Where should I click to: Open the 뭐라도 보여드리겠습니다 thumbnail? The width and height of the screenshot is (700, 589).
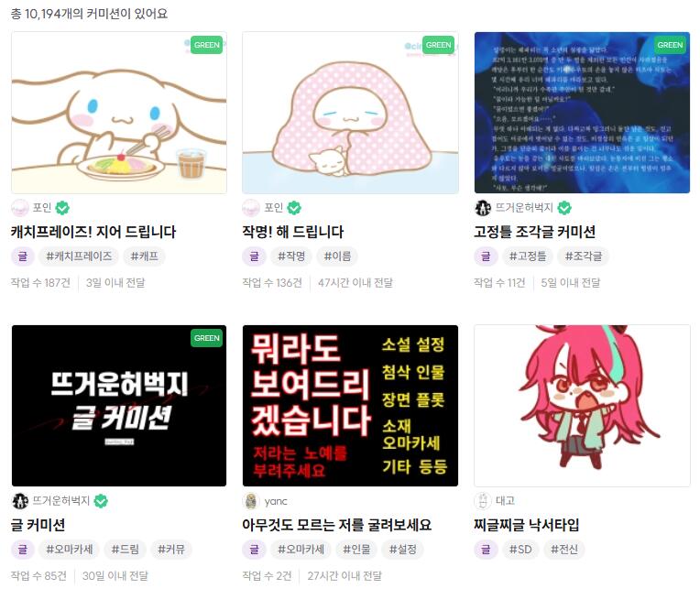tap(350, 406)
